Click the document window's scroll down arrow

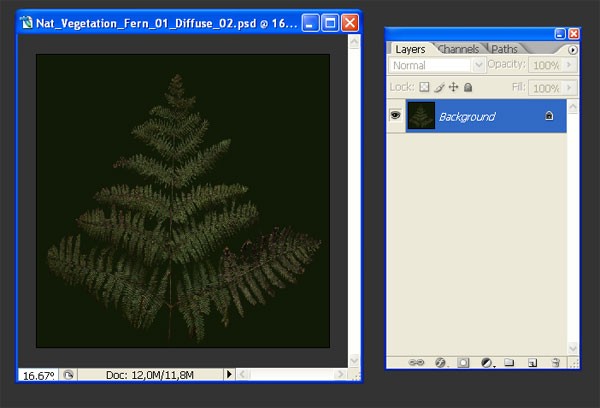[354, 360]
